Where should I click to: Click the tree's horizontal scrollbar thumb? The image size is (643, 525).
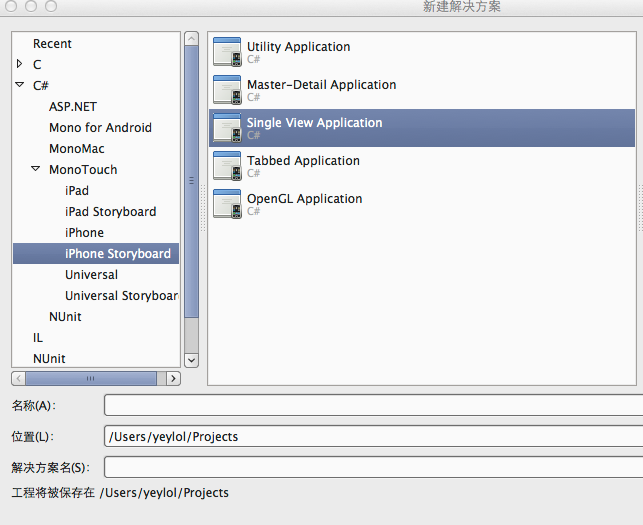[x=91, y=378]
